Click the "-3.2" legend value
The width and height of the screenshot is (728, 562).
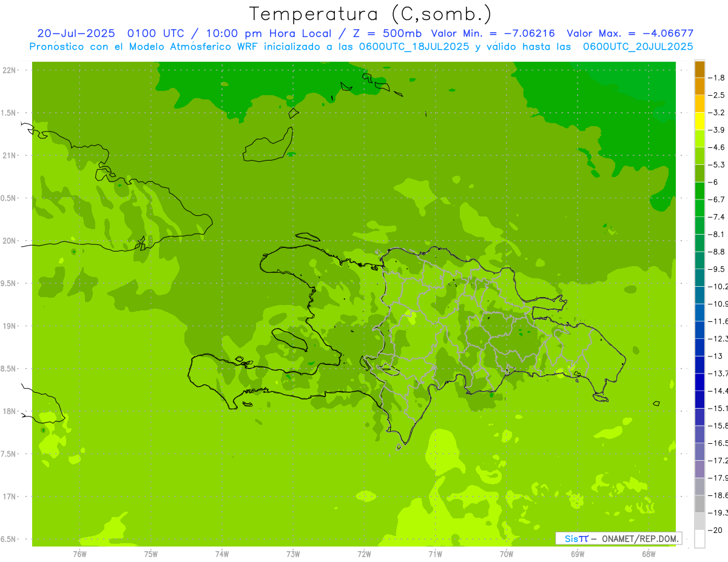click(718, 113)
